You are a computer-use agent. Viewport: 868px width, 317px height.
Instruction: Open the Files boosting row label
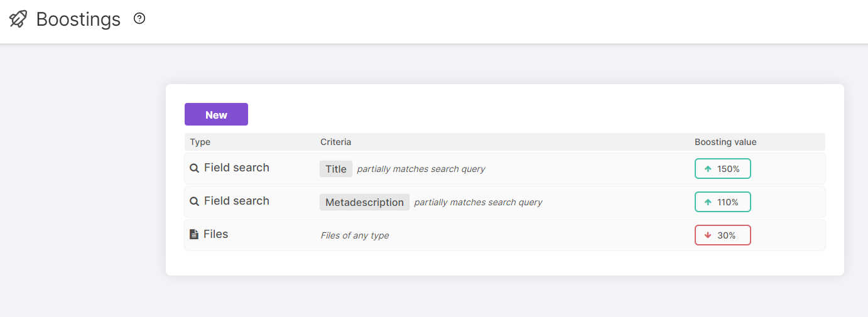pyautogui.click(x=215, y=234)
